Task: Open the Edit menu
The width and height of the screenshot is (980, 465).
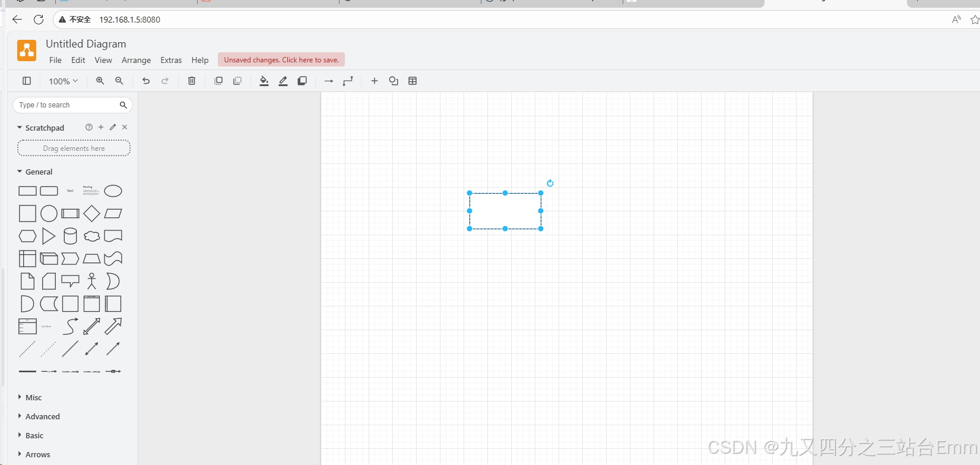Action: 78,60
